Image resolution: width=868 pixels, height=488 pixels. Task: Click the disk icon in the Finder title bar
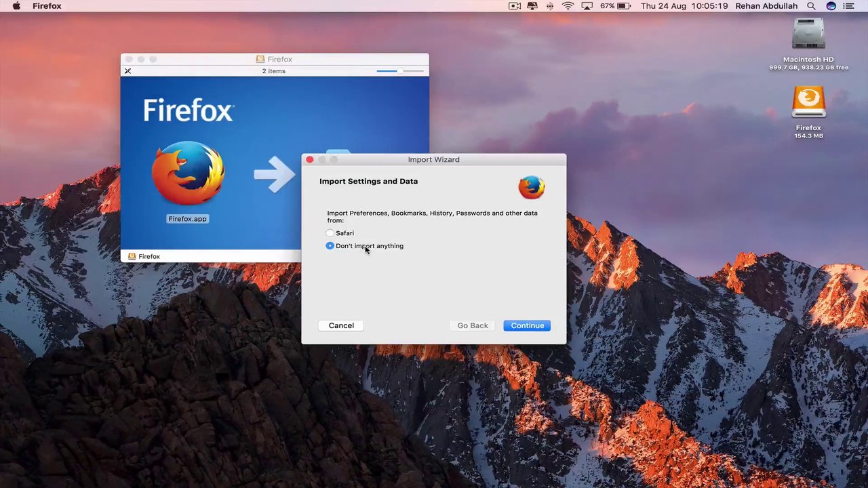coord(260,60)
